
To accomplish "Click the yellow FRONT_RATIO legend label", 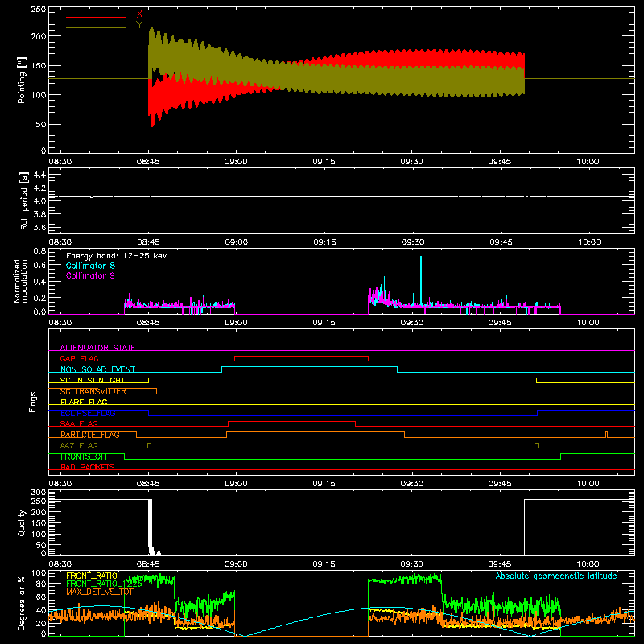I will point(92,576).
